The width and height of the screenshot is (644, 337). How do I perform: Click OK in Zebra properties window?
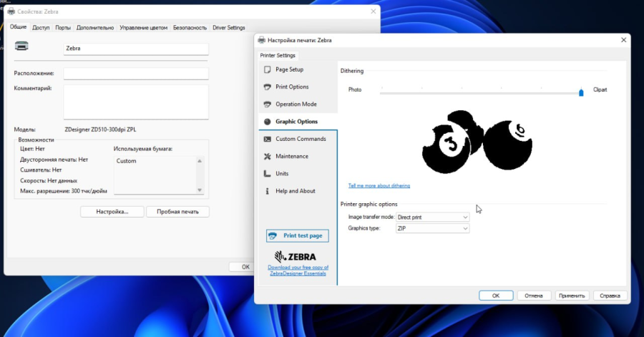[x=245, y=267]
